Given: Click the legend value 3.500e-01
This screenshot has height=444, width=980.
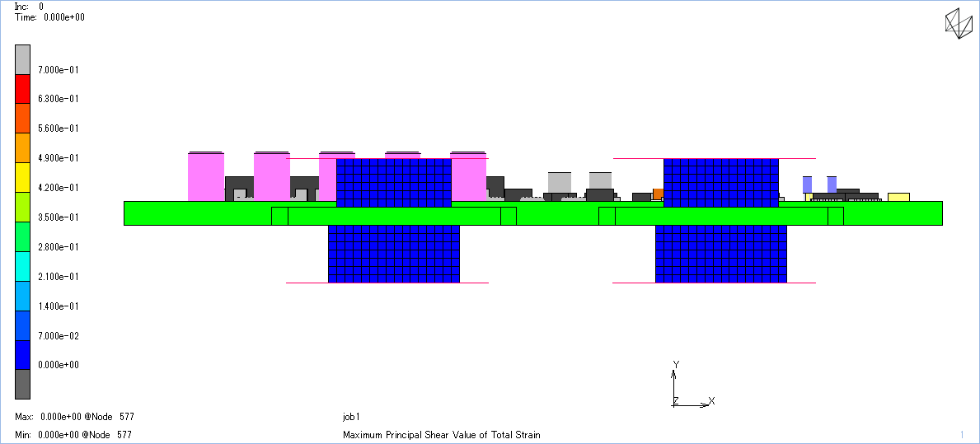Looking at the screenshot, I should pos(59,217).
